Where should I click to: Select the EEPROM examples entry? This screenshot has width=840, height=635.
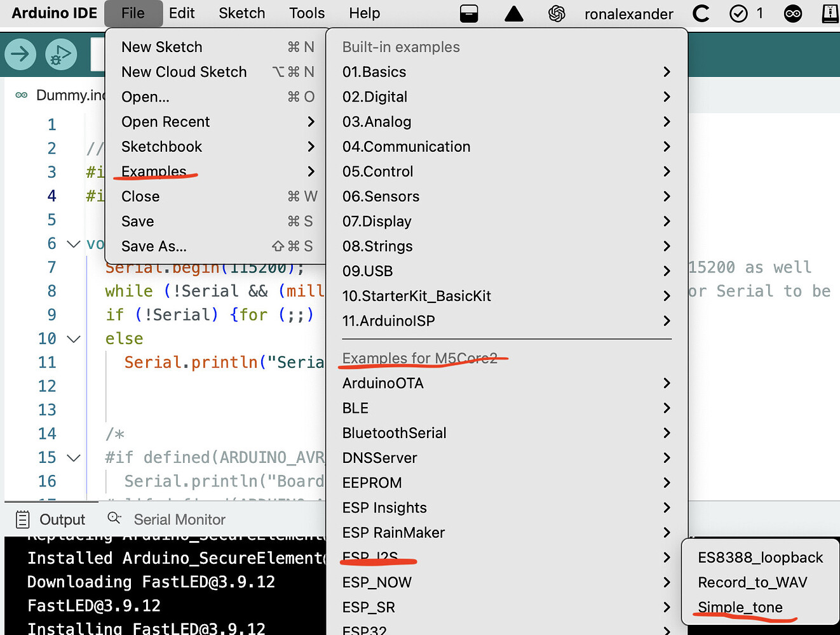point(372,483)
